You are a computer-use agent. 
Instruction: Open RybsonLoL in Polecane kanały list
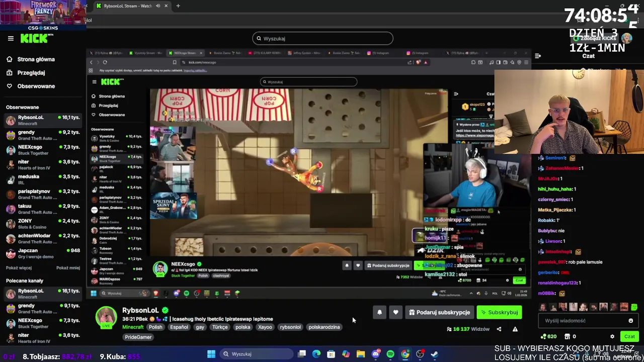(43, 294)
